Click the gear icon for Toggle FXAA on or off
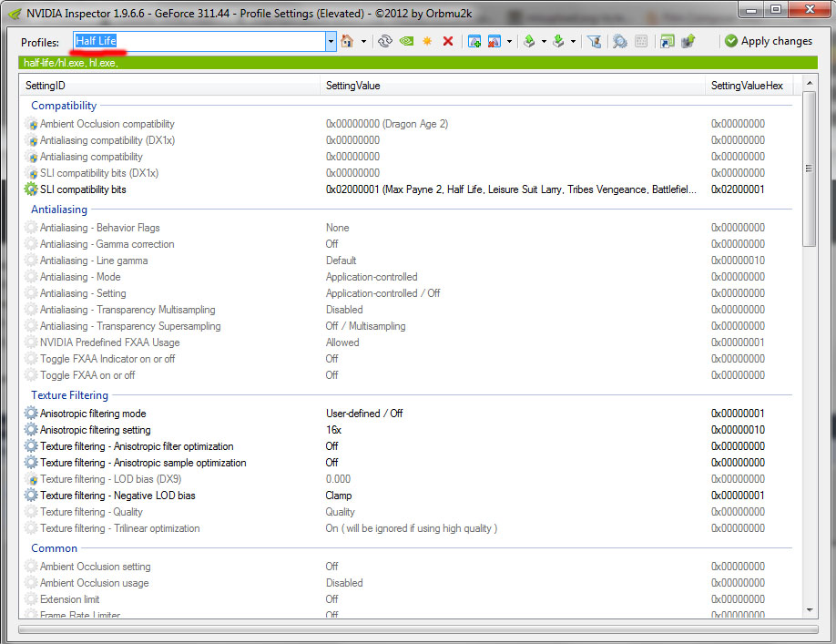This screenshot has width=836, height=644. pyautogui.click(x=31, y=374)
